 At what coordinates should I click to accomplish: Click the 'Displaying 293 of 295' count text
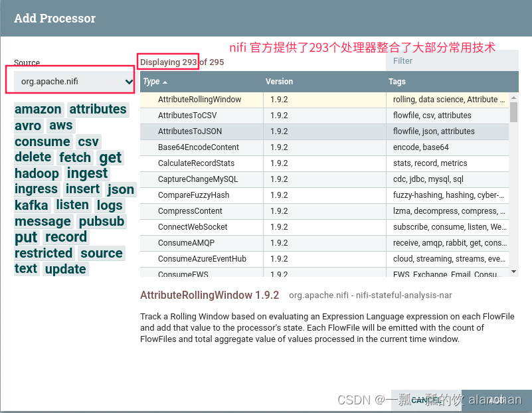(182, 62)
